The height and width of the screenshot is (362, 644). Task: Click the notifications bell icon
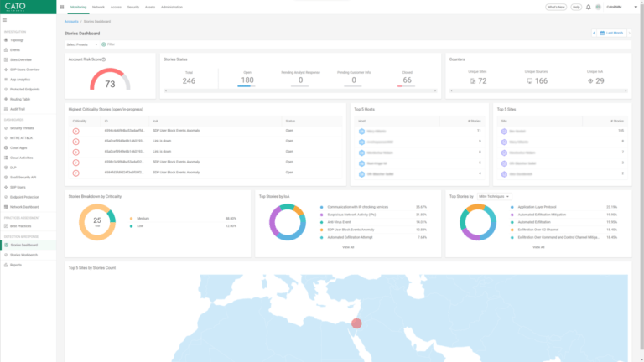(x=588, y=7)
